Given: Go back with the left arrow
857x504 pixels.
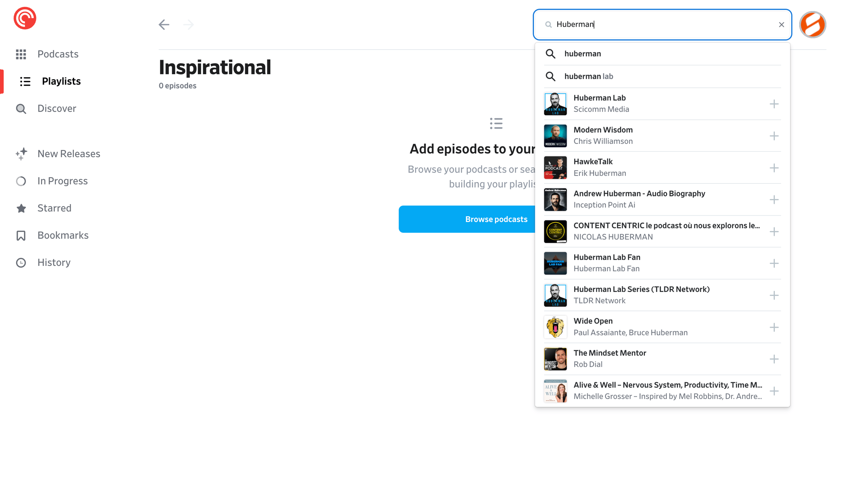Looking at the screenshot, I should click(164, 24).
